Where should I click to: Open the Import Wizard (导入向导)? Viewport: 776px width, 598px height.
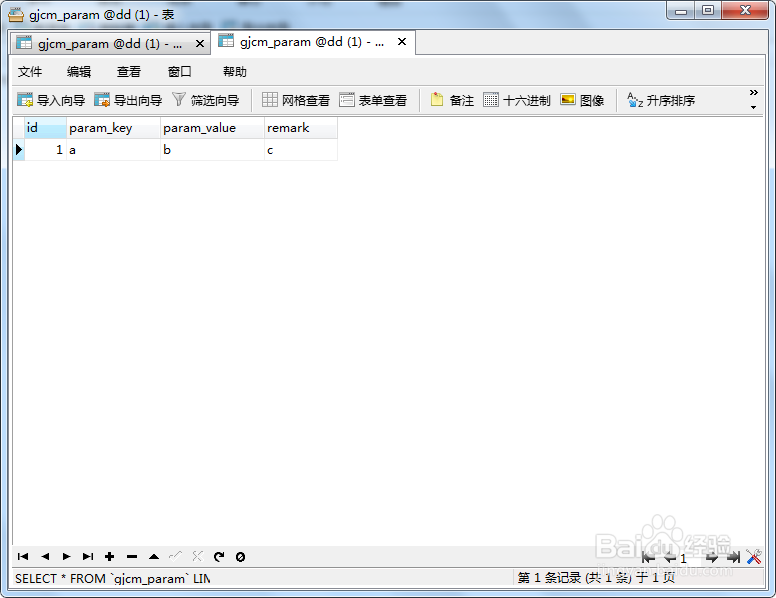(51, 100)
